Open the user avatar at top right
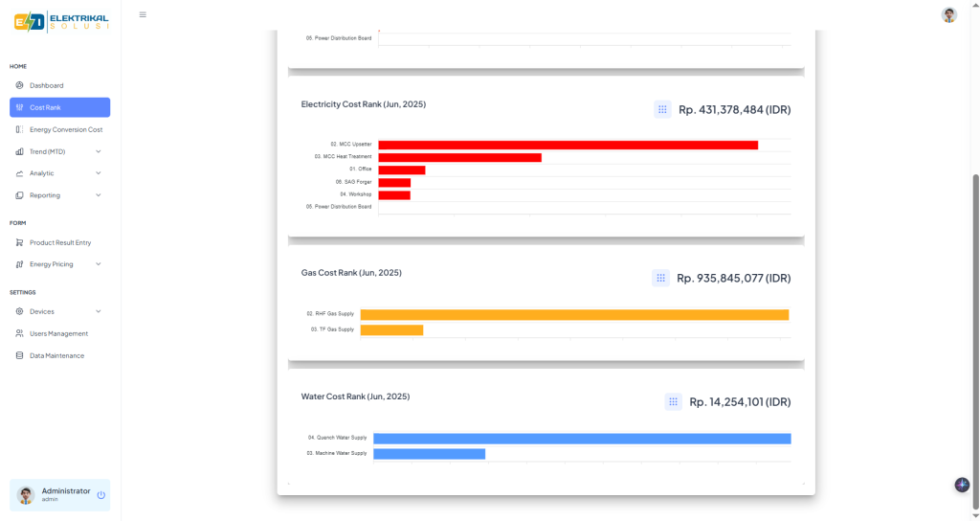The height and width of the screenshot is (521, 980). pyautogui.click(x=948, y=14)
